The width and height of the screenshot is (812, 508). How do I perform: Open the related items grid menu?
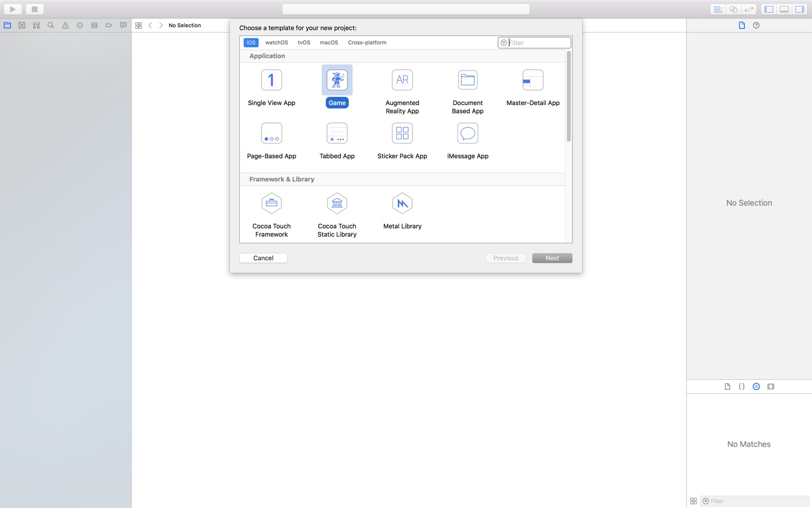pyautogui.click(x=139, y=25)
